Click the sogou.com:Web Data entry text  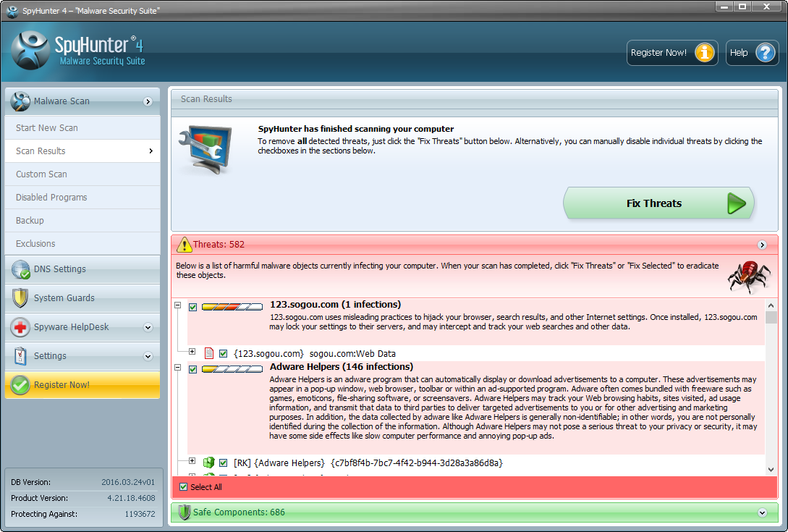pyautogui.click(x=352, y=353)
